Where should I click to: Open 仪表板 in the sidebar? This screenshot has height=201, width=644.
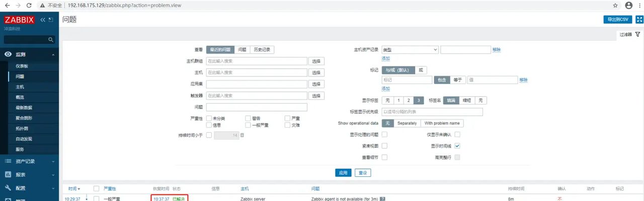22,66
